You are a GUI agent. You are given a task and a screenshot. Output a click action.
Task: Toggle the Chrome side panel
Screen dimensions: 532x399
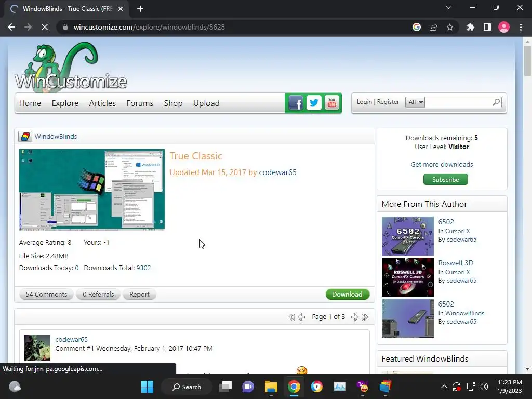[x=487, y=27]
